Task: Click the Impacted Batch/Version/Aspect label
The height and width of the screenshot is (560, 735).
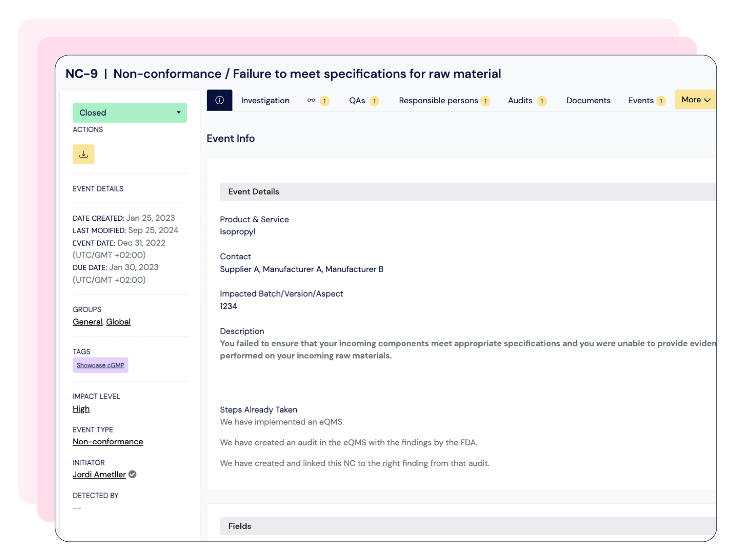Action: click(x=282, y=294)
